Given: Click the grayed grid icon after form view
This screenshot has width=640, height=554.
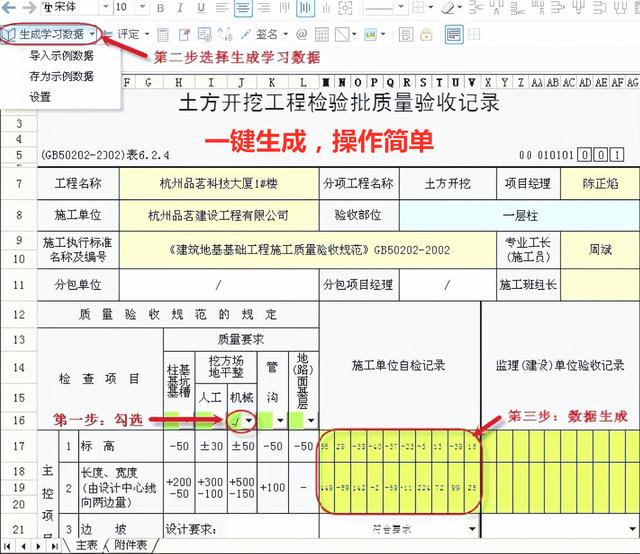Looking at the screenshot, I should (474, 35).
